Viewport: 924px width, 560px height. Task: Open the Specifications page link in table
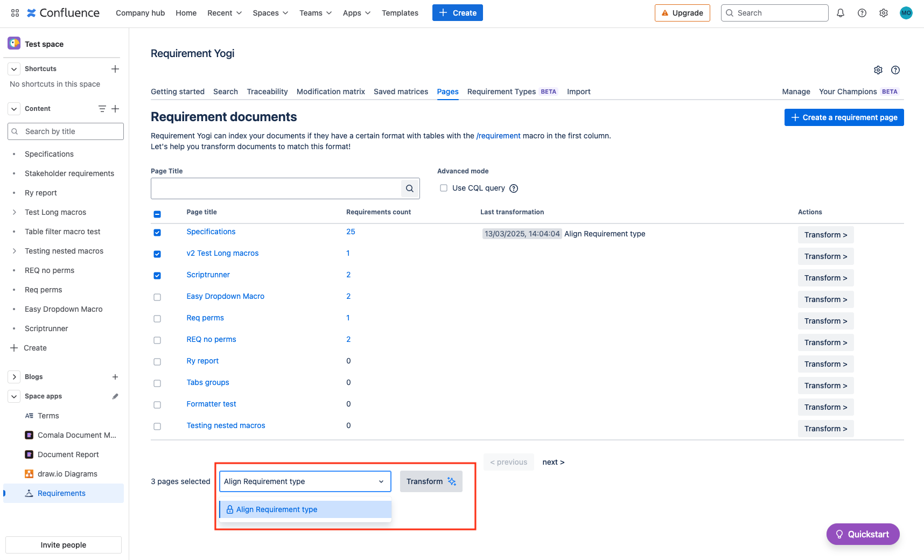pyautogui.click(x=211, y=232)
